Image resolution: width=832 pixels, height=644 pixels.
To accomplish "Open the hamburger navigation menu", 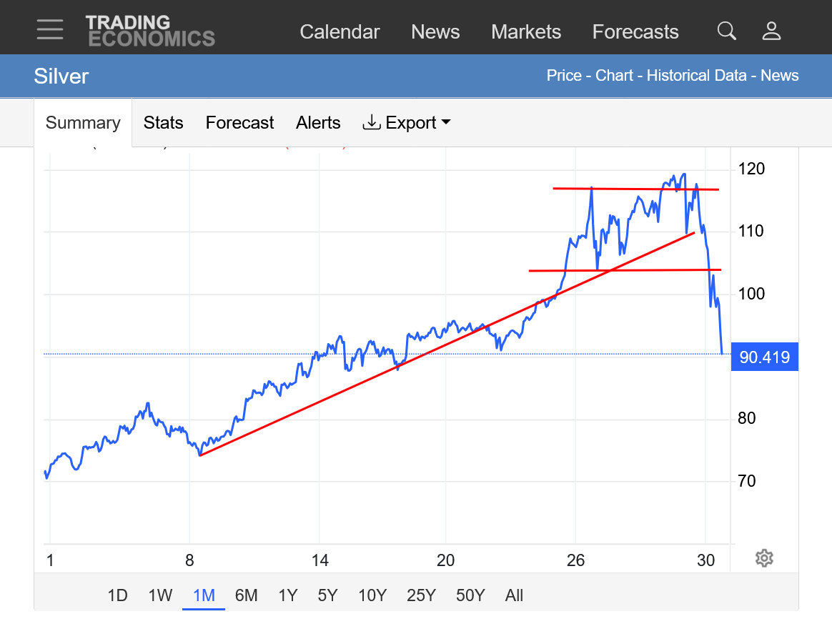I will coord(50,30).
